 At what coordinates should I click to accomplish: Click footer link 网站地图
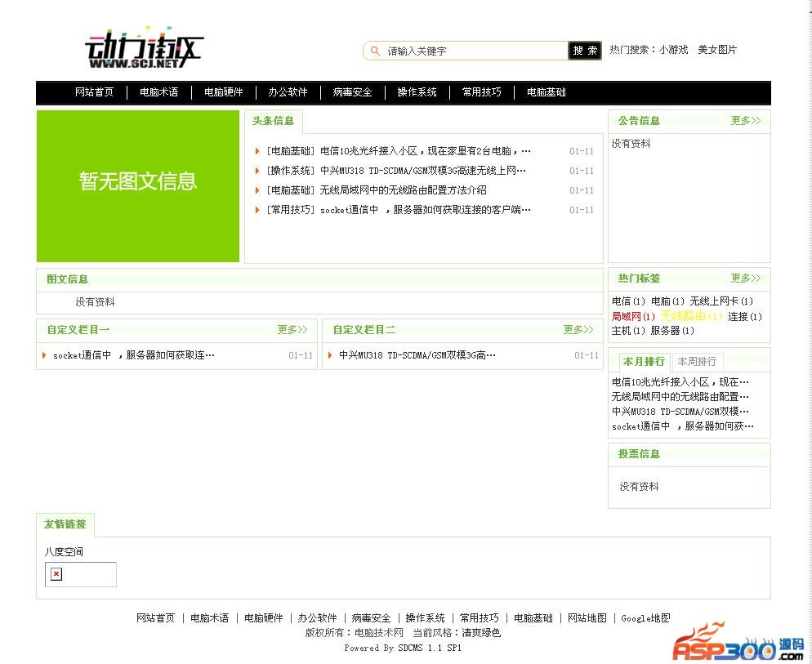click(587, 618)
